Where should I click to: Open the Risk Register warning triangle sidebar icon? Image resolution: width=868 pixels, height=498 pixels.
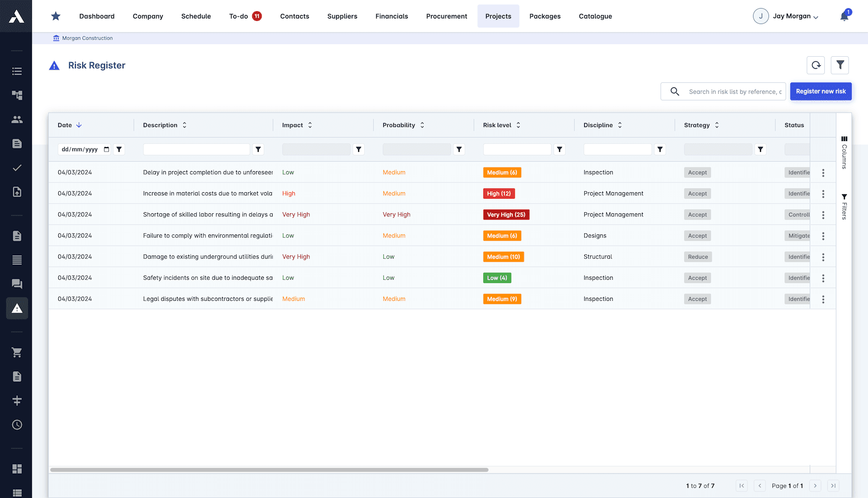point(17,308)
